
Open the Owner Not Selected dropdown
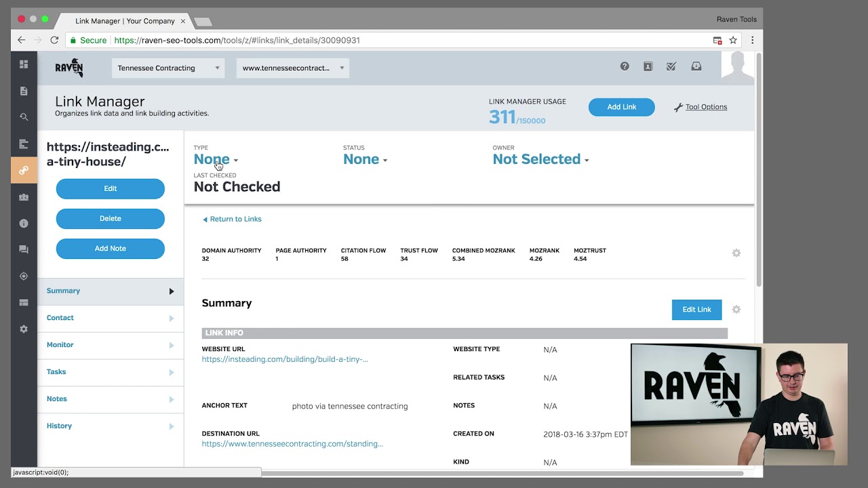coord(541,159)
